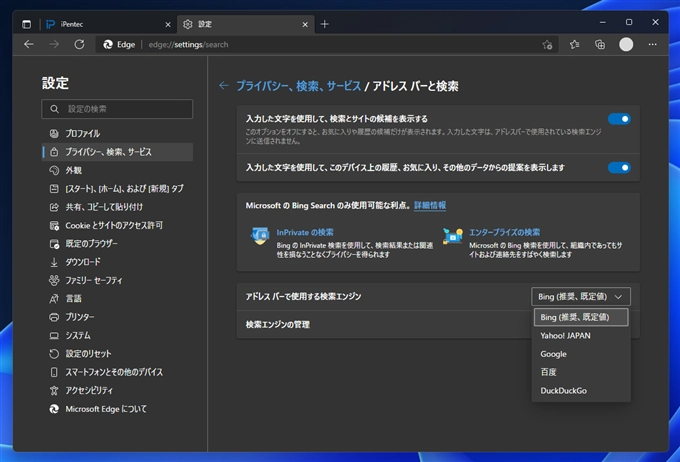
Task: Open 言語 settings in sidebar
Action: point(117,298)
